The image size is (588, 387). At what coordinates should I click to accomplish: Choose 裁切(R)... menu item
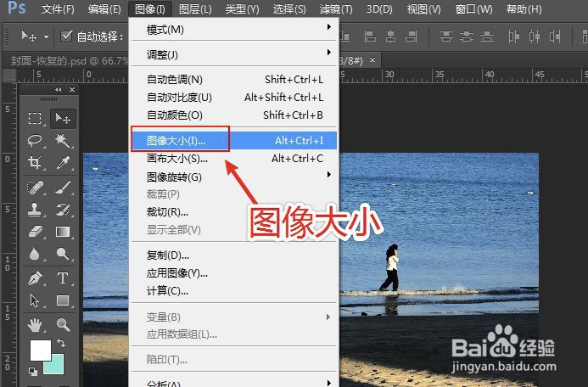234,212
